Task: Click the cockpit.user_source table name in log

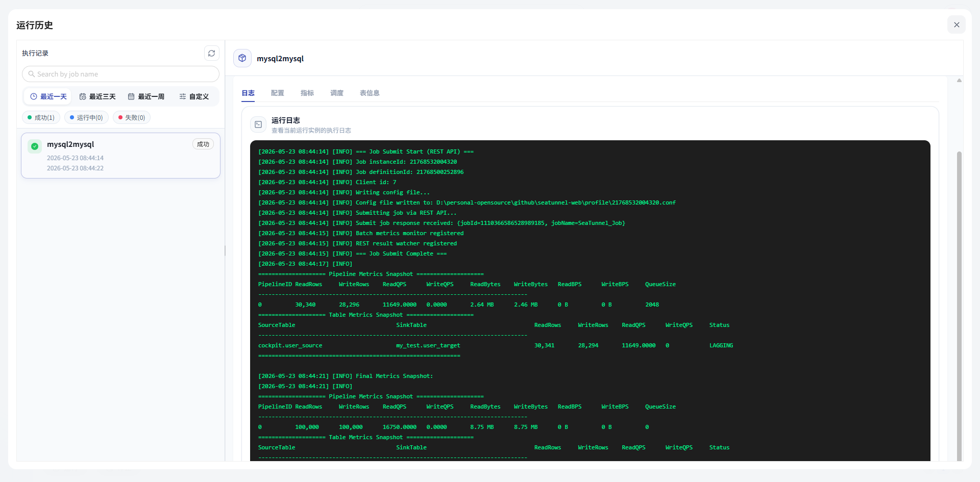Action: coord(290,345)
